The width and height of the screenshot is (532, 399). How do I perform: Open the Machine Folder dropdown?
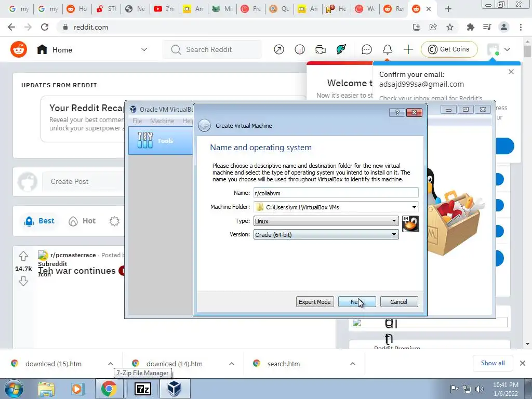click(x=414, y=207)
